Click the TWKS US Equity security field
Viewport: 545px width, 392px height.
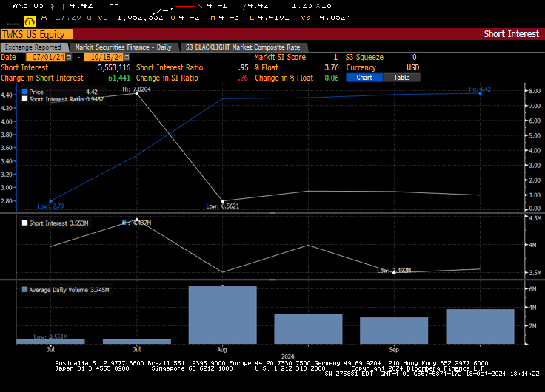tap(36, 34)
